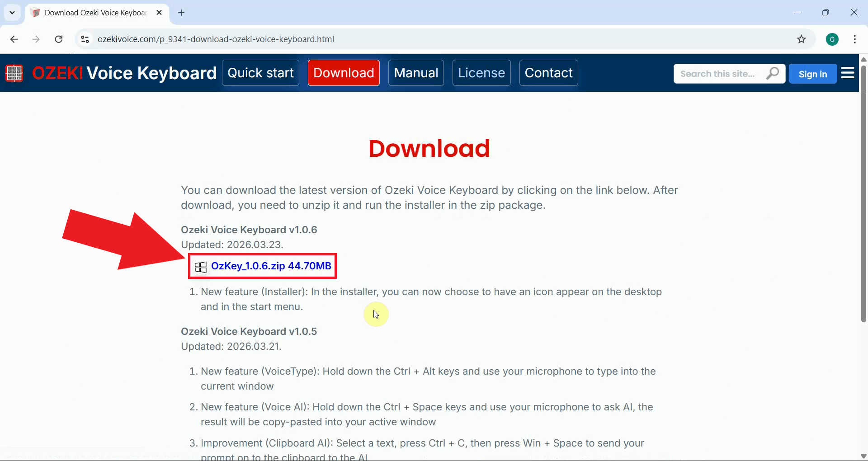Screen dimensions: 868x461
Task: Click the scrollbar up arrow
Action: 863,59
